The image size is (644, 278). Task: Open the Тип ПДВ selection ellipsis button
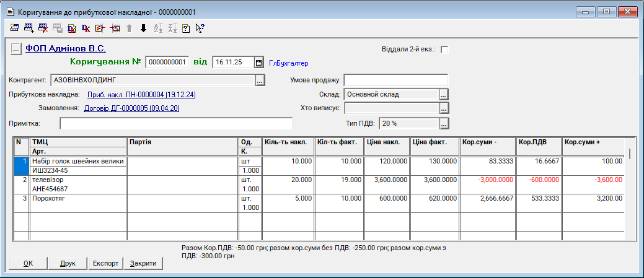pos(443,123)
